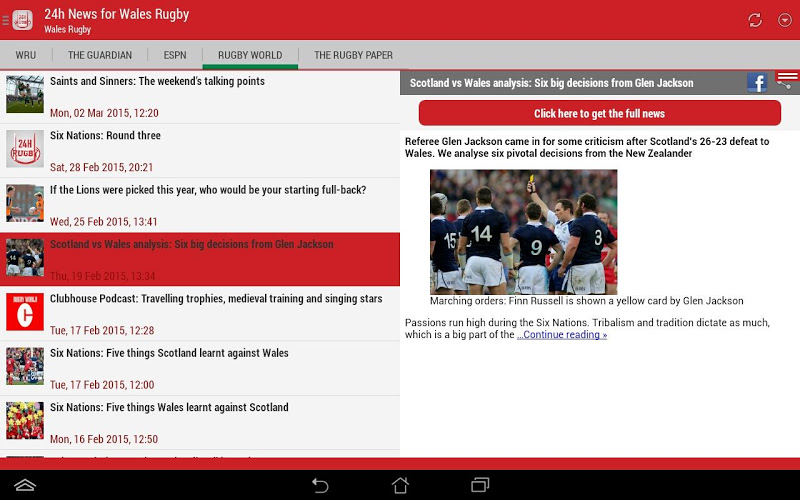Follow the Continue reading link
The width and height of the screenshot is (800, 500).
point(562,335)
